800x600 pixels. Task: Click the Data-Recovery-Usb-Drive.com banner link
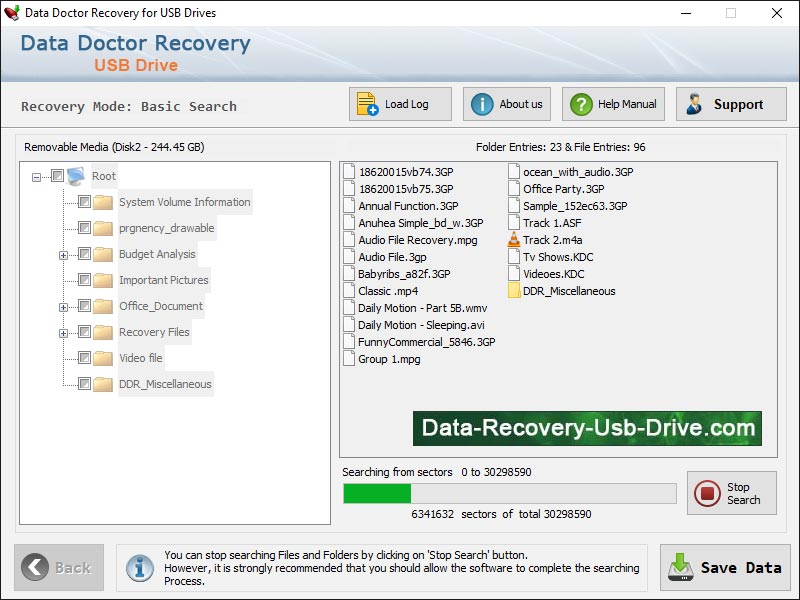pyautogui.click(x=587, y=428)
